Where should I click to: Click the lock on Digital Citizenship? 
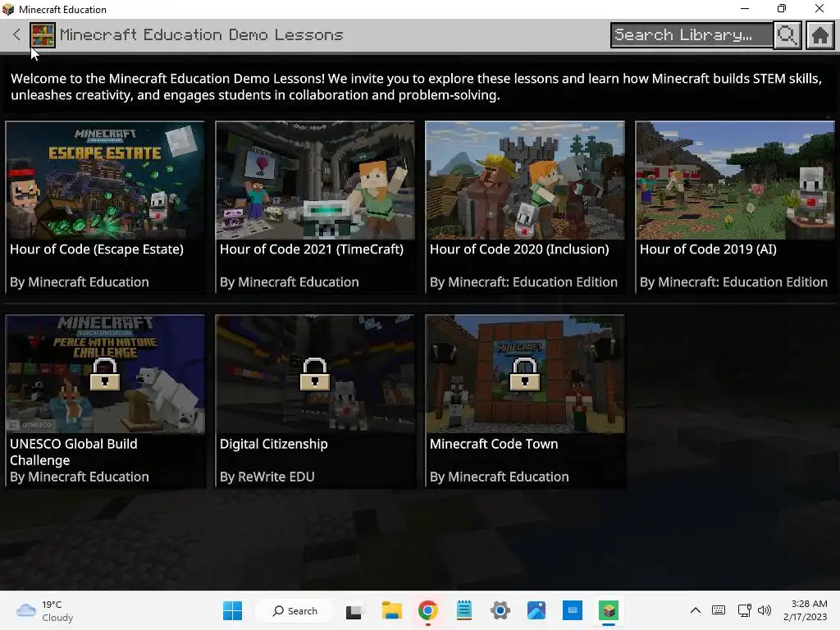pyautogui.click(x=314, y=374)
